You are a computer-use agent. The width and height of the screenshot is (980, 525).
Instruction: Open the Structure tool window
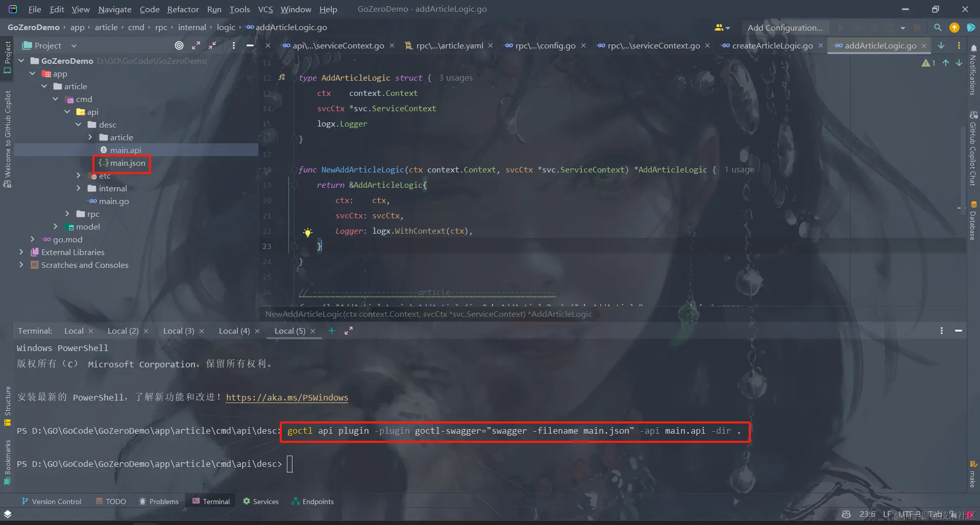tap(7, 406)
